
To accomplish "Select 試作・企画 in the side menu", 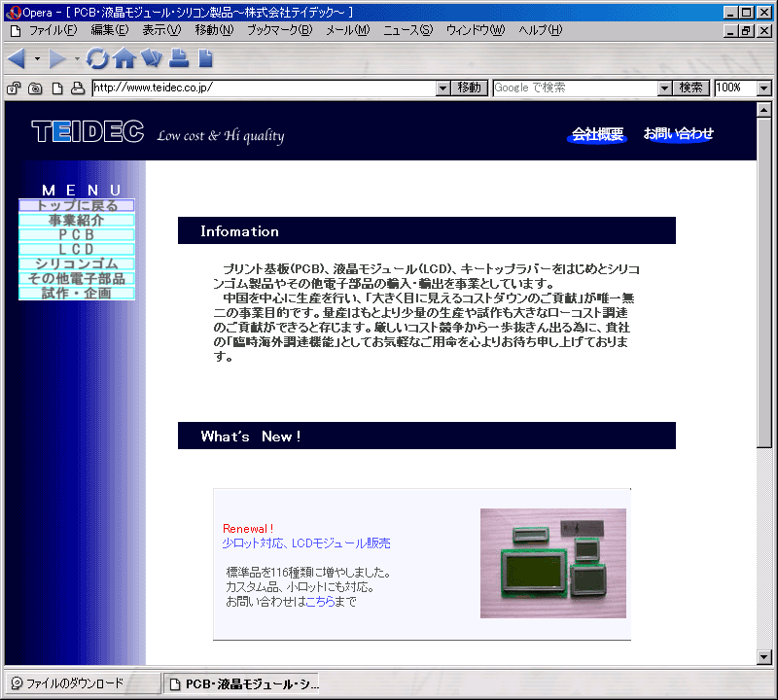I will click(x=77, y=294).
